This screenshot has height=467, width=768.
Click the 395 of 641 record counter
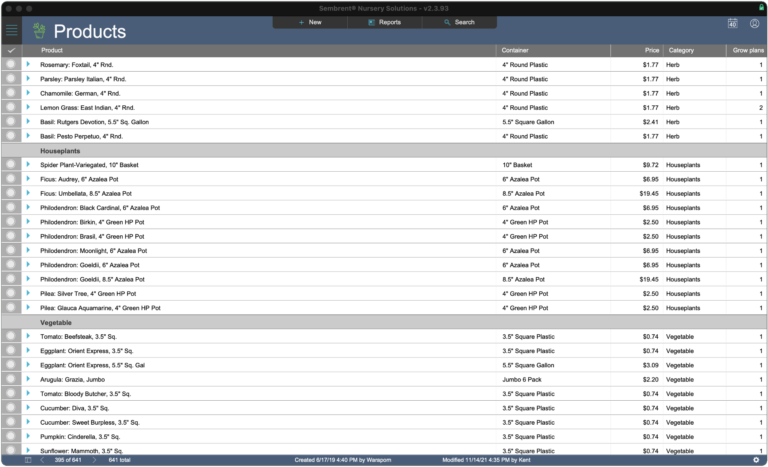68,460
